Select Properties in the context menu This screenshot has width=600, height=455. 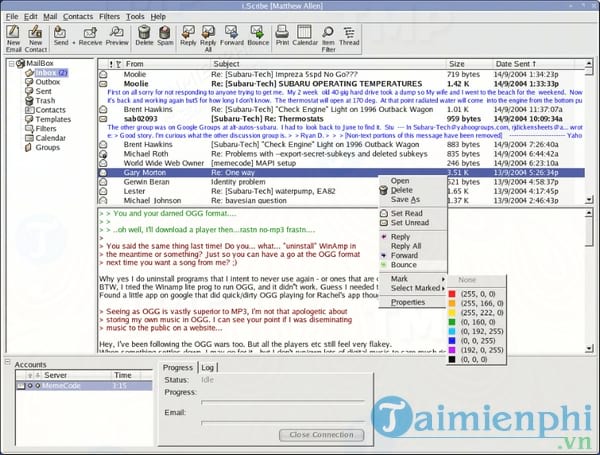408,301
